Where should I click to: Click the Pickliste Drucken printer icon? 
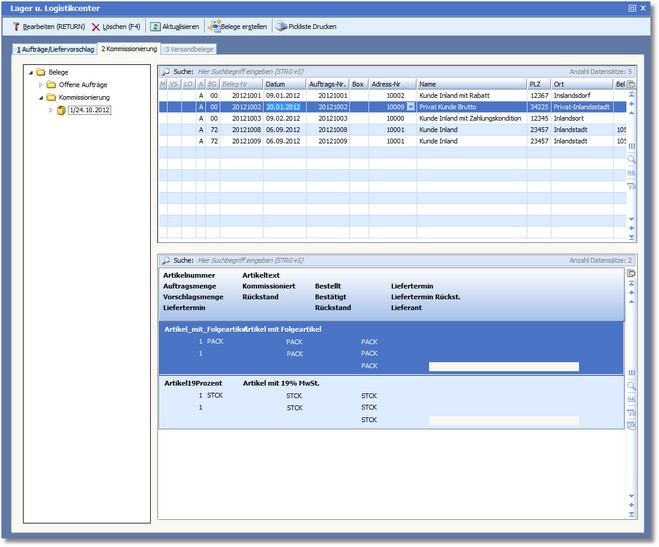tap(281, 27)
